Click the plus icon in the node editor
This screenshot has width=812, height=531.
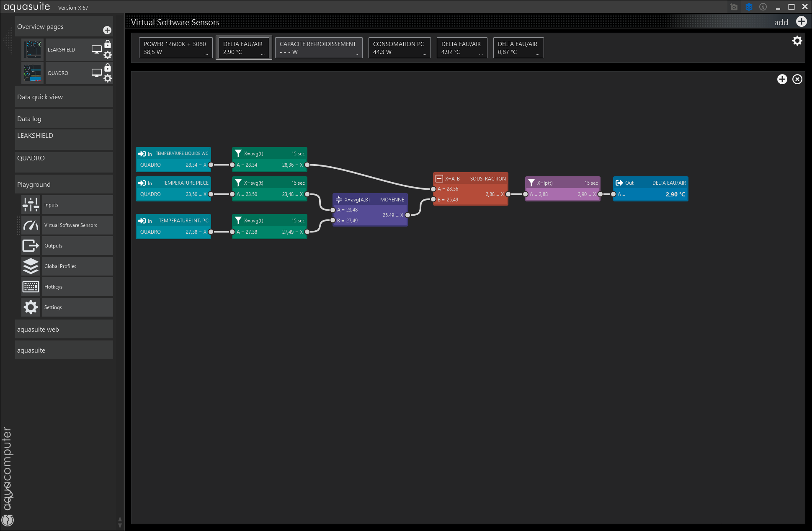click(782, 79)
